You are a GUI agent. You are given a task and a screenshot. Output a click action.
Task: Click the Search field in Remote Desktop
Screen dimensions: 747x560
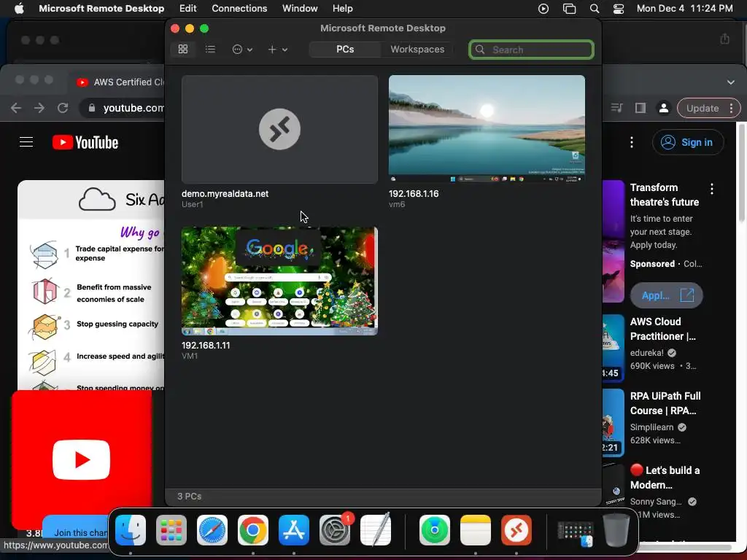coord(531,50)
